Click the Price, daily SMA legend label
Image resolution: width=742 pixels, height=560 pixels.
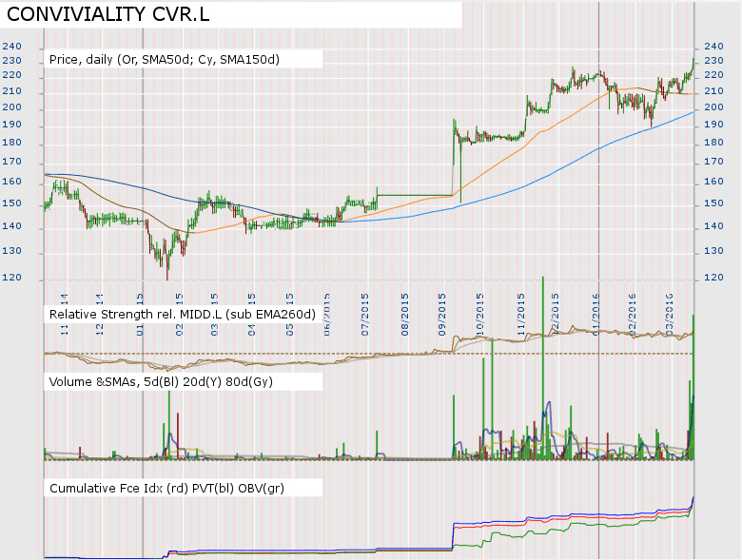(x=165, y=60)
